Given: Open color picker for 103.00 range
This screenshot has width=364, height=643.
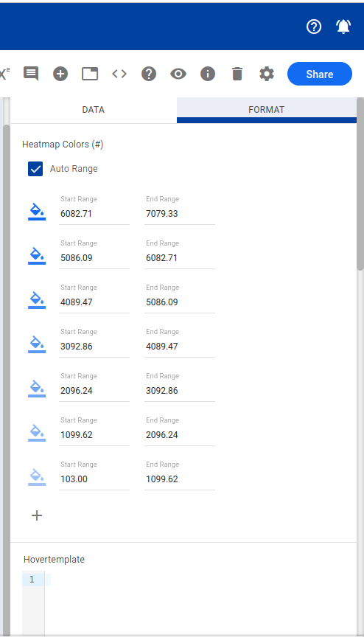Looking at the screenshot, I should (x=37, y=477).
